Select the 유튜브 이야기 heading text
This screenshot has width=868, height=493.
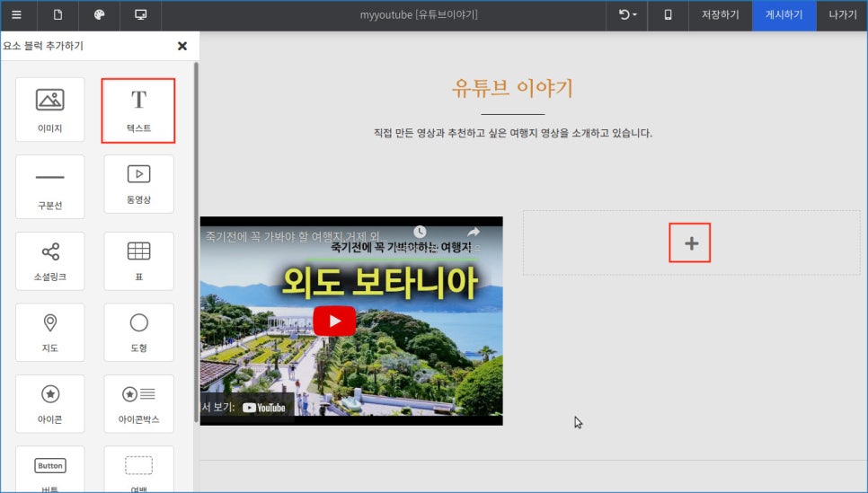pos(512,88)
